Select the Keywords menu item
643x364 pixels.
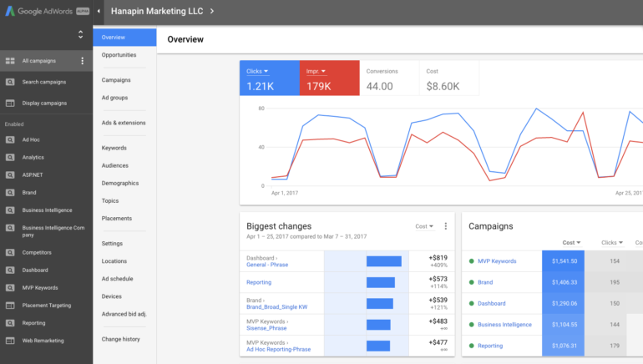[114, 148]
